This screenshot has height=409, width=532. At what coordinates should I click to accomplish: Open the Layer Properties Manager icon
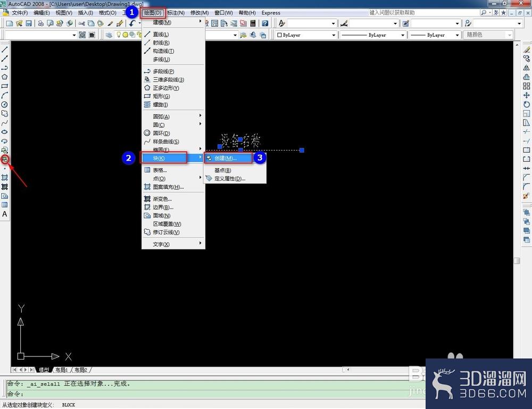[x=109, y=35]
